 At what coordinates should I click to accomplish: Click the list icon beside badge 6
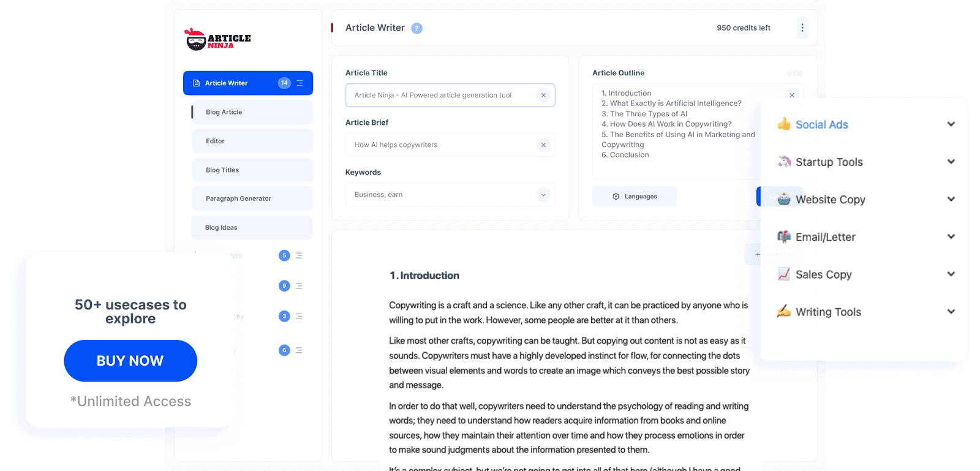299,350
